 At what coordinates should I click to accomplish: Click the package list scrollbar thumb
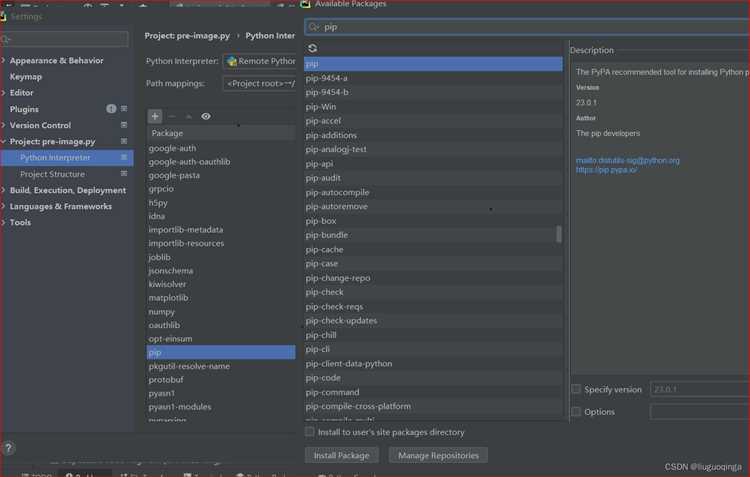click(x=559, y=234)
